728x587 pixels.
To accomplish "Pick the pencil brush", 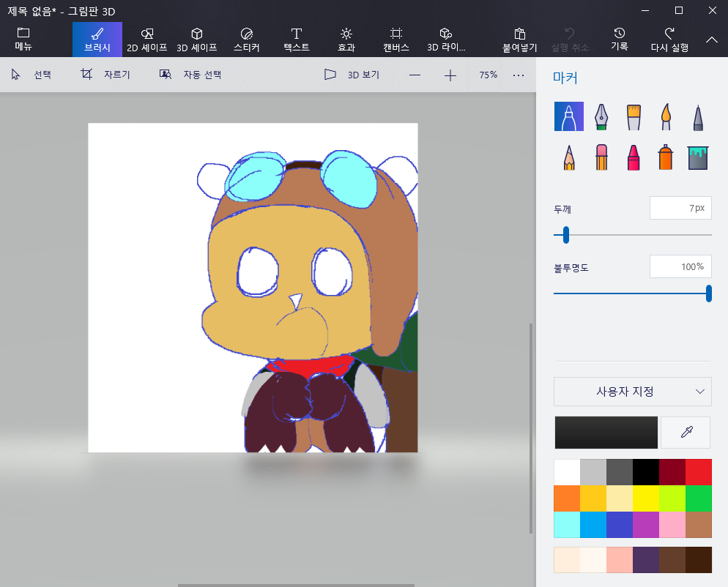I will (569, 157).
